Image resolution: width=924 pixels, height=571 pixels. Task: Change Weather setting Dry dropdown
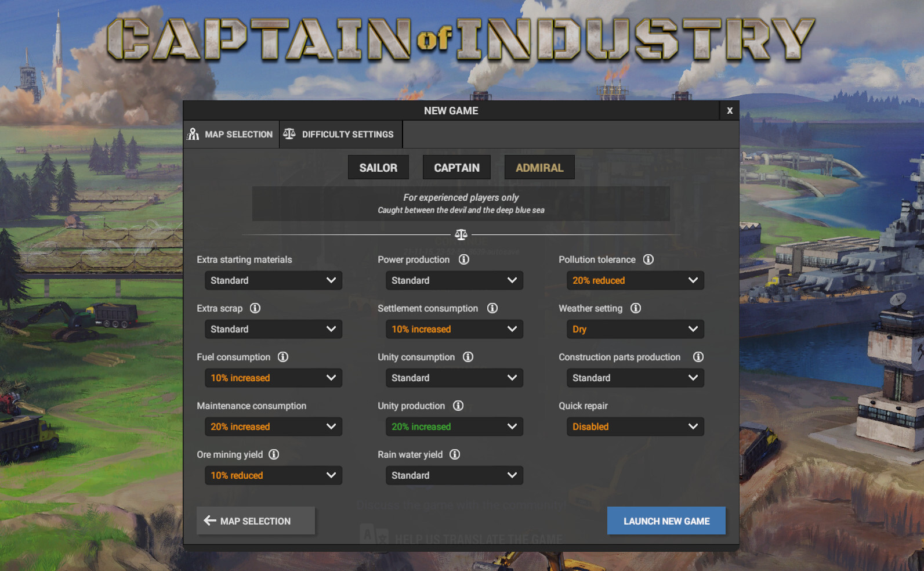tap(635, 329)
